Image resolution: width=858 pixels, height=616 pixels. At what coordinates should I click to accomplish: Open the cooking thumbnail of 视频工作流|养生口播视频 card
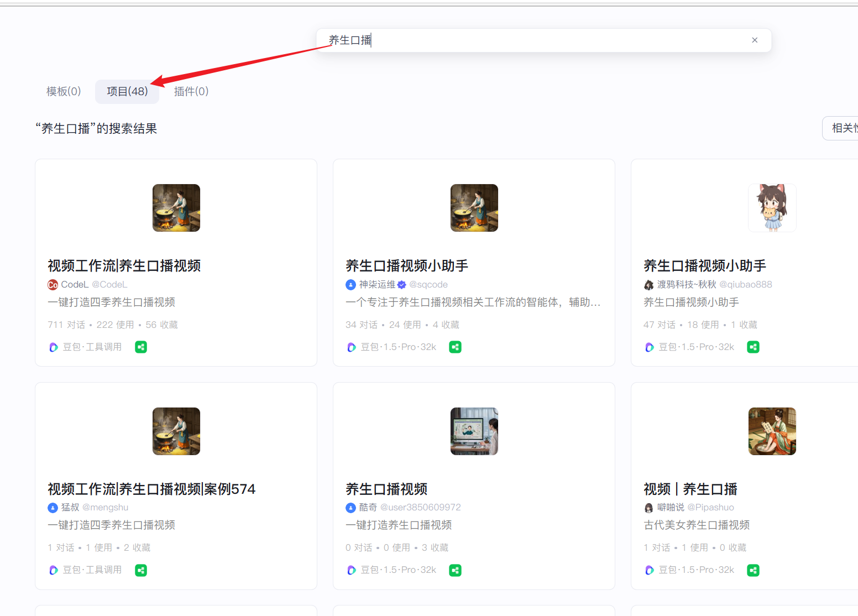[x=176, y=208]
